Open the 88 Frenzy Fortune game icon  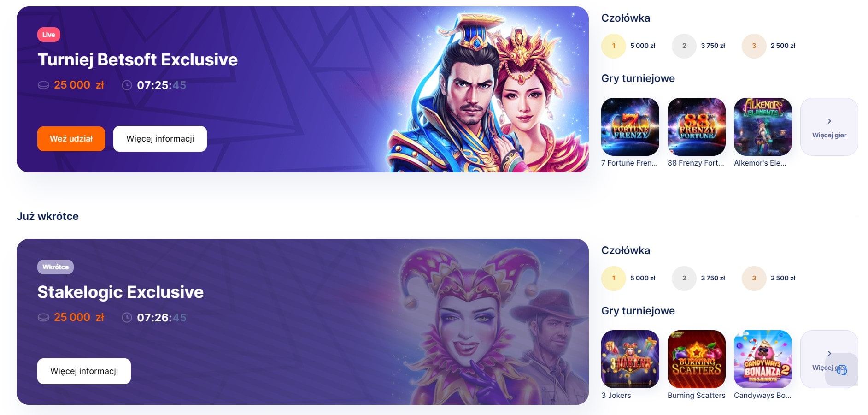(696, 127)
